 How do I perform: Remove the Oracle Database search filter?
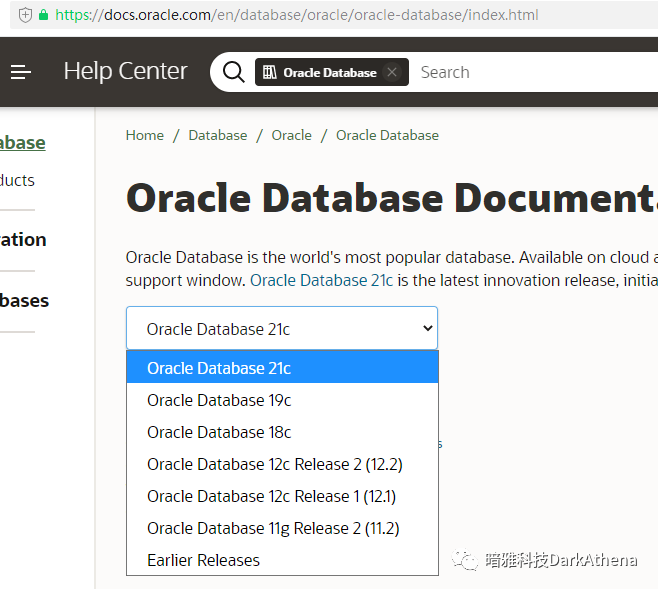coord(392,72)
